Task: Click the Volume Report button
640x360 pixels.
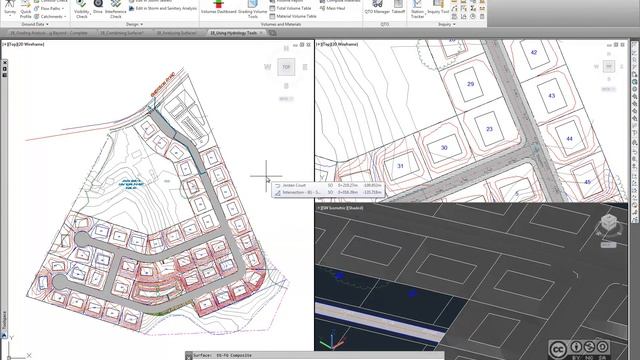Action: [286, 1]
